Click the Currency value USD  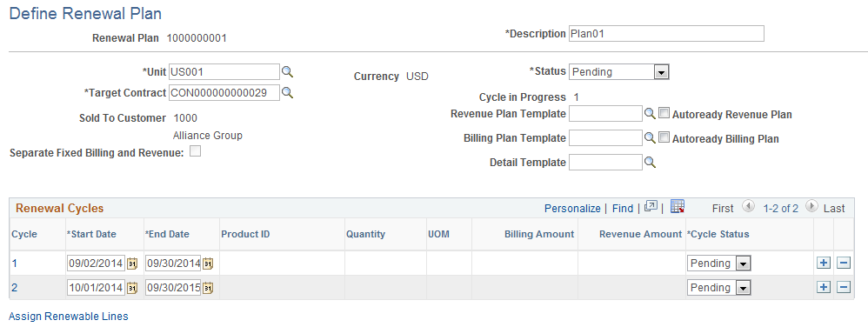[417, 77]
